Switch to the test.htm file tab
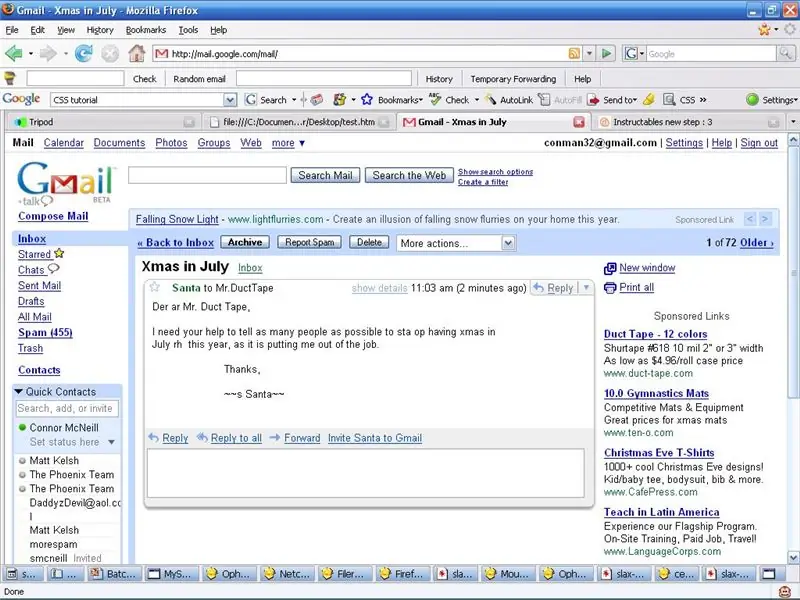Viewport: 800px width, 600px height. tap(299, 122)
